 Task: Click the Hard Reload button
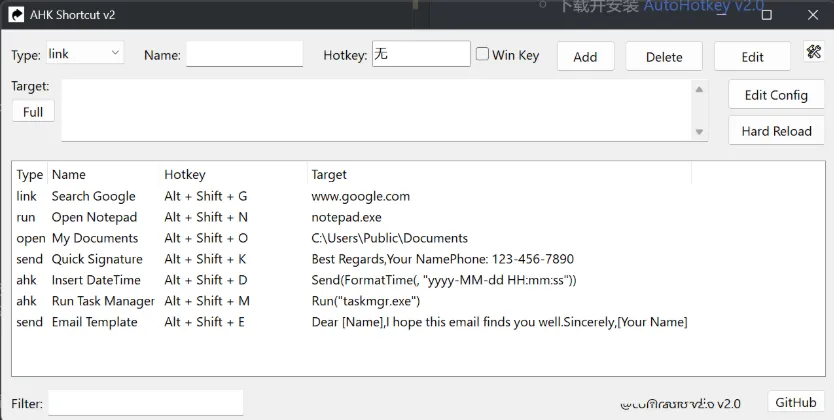tap(776, 131)
